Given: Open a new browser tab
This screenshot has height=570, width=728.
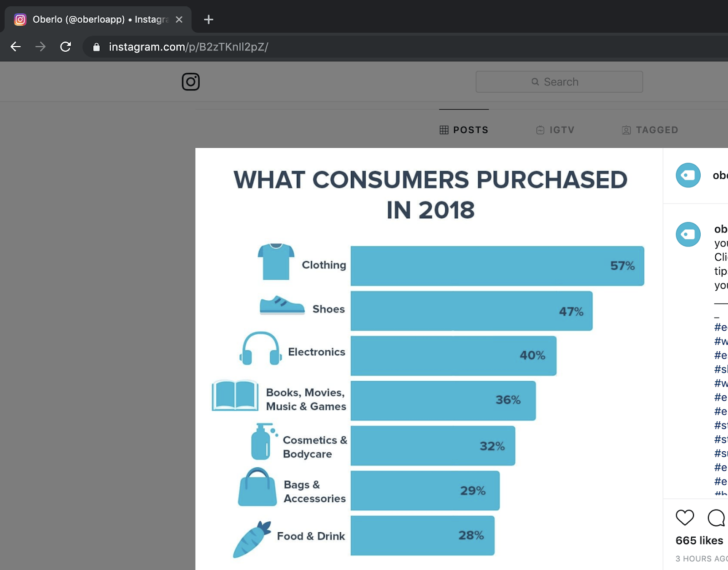Looking at the screenshot, I should pos(208,20).
